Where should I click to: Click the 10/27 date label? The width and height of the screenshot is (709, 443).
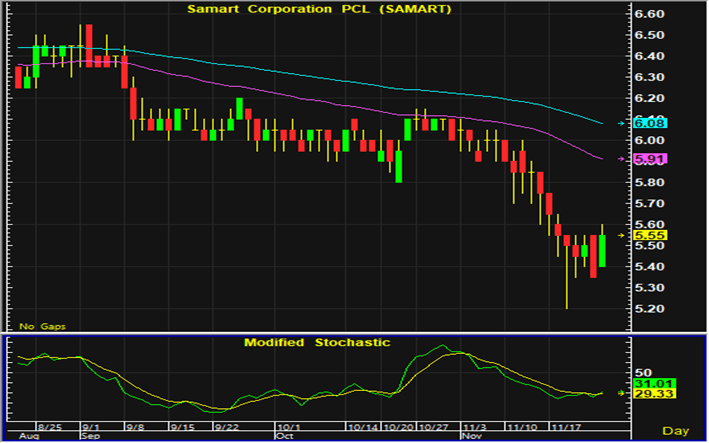pos(434,427)
